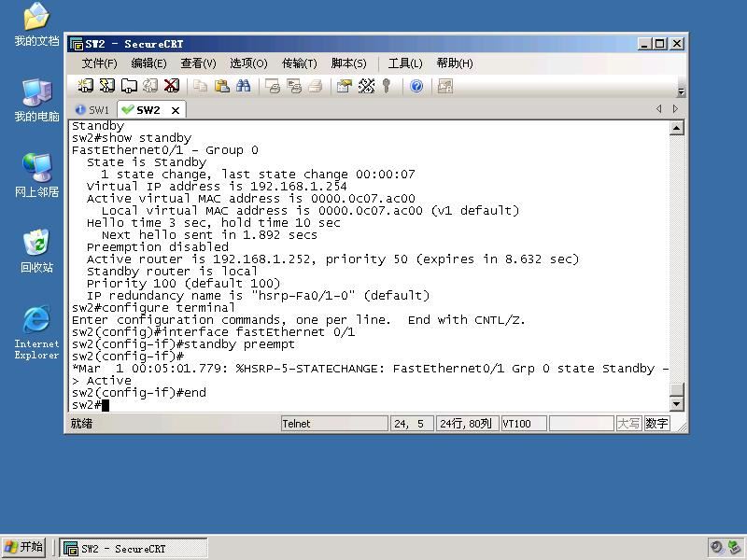Viewport: 747px width, 560px height.
Task: Expand the toolbar overflow chevron
Action: point(682,91)
